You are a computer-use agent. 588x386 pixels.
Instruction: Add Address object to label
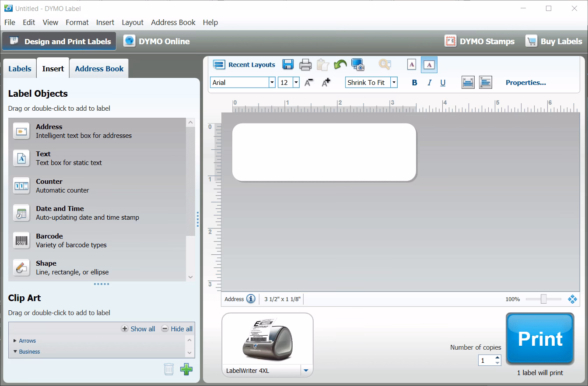(97, 131)
